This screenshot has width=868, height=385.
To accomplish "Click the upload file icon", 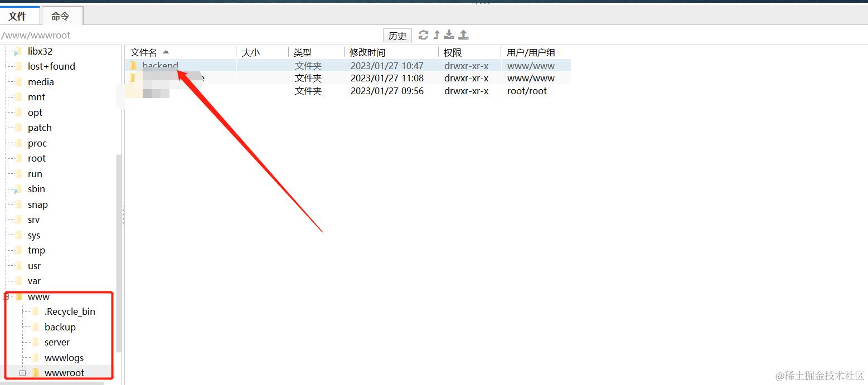I will (x=463, y=35).
